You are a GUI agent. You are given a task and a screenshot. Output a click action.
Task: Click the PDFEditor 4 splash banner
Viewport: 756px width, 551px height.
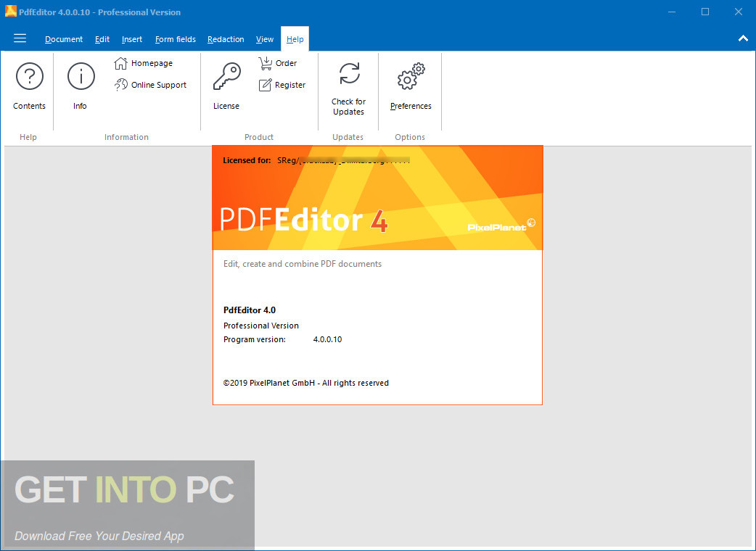377,198
